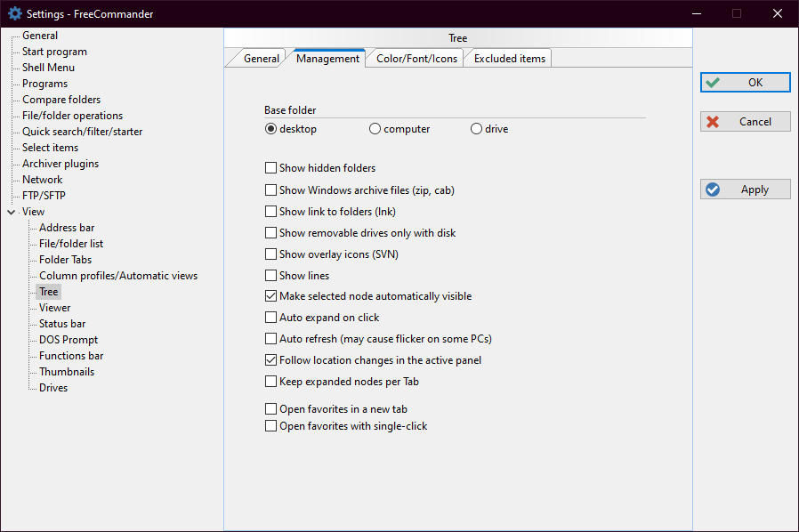
Task: Click the blue checkmark Apply icon
Action: coord(713,189)
